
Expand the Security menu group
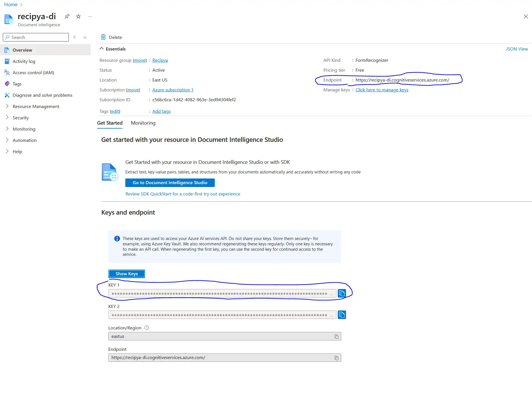[x=21, y=118]
